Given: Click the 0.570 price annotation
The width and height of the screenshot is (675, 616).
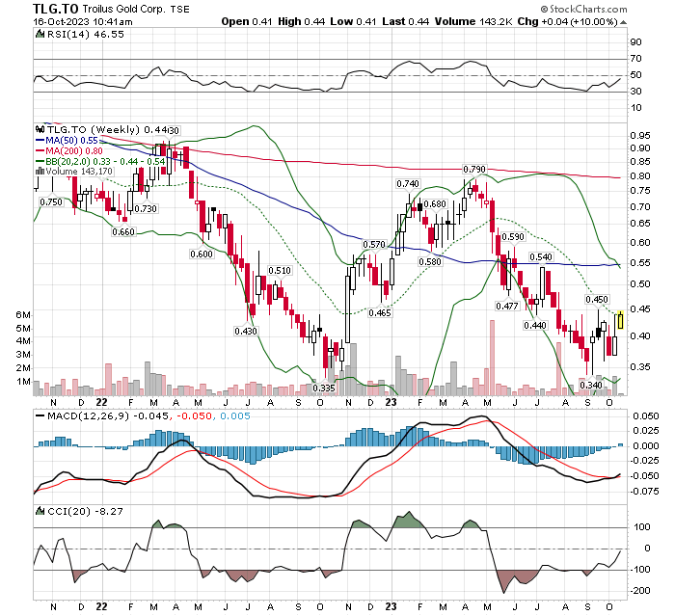Looking at the screenshot, I should tap(374, 245).
